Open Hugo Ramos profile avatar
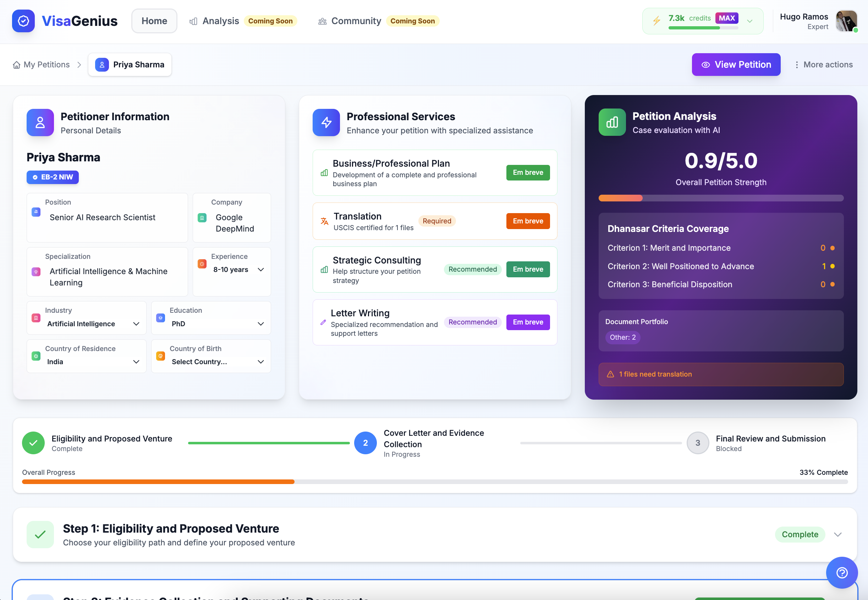Viewport: 868px width, 600px height. pos(846,21)
